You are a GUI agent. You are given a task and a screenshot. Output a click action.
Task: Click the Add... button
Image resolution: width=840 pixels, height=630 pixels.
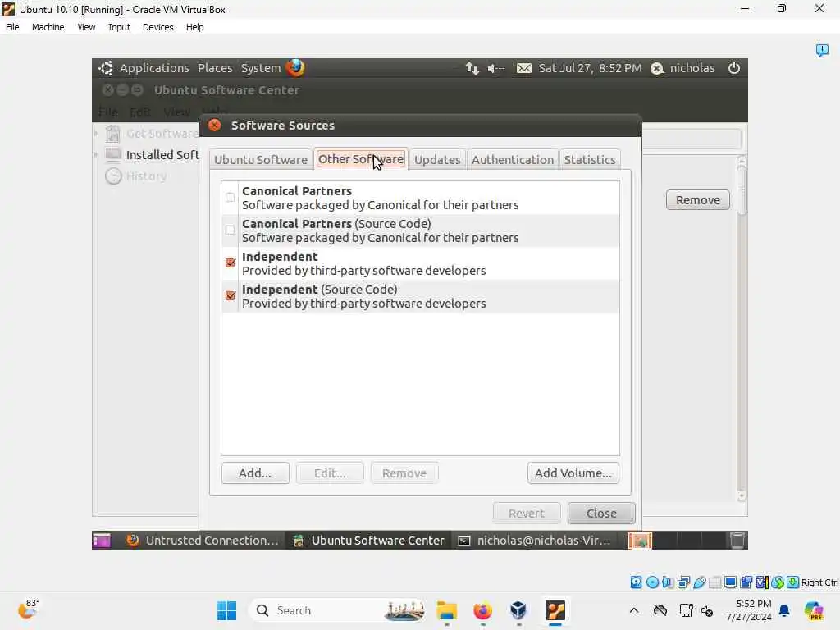(255, 473)
